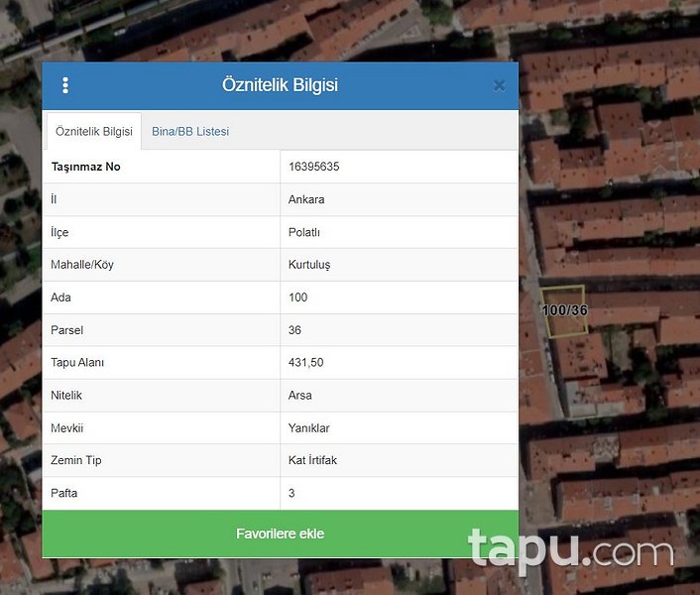Click the blue Öznitelik Bilgisi title bar
Screen dimensions: 700x595
coord(280,85)
